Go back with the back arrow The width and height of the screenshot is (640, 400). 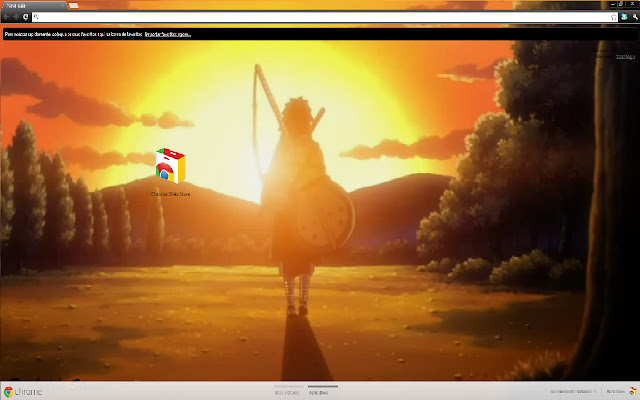click(x=7, y=17)
